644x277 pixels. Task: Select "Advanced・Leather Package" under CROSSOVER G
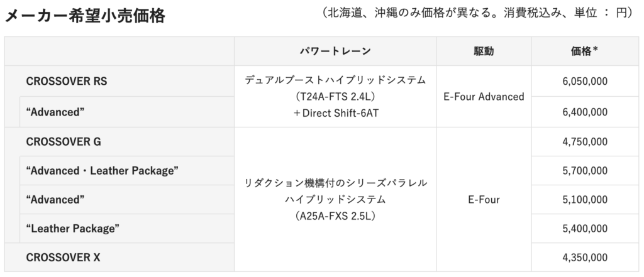(127, 171)
